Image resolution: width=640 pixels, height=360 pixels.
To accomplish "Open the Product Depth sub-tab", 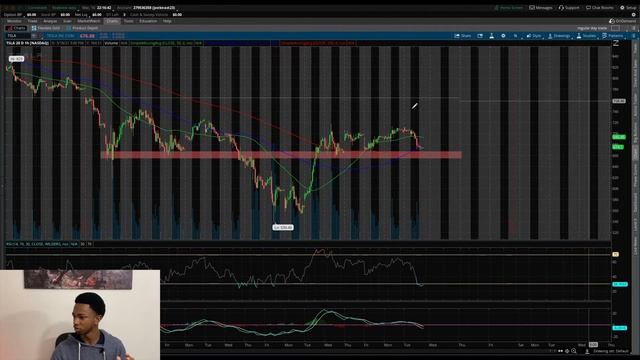I will tap(82, 28).
